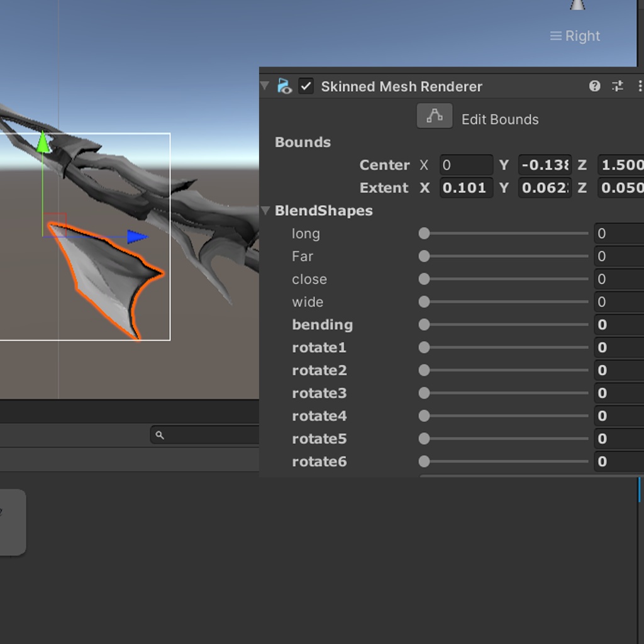Click the project search input box
The width and height of the screenshot is (644, 644).
pos(204,435)
